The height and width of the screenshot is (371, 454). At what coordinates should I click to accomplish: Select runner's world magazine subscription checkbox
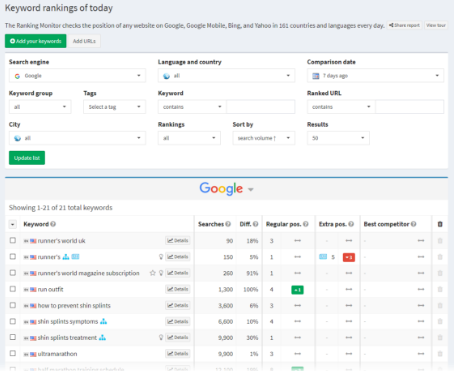tap(13, 273)
